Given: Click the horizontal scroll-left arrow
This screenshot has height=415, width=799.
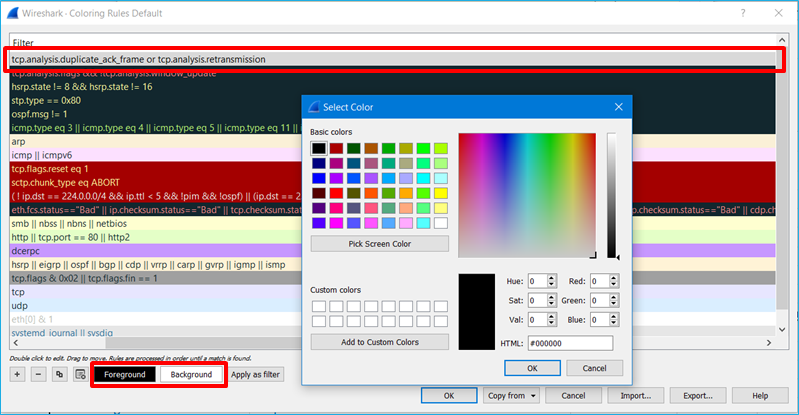Looking at the screenshot, I should pos(16,343).
